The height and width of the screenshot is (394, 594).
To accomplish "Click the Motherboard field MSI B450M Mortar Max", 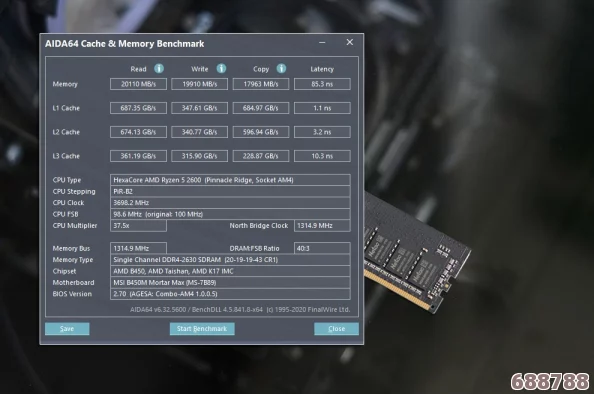I will pos(230,282).
